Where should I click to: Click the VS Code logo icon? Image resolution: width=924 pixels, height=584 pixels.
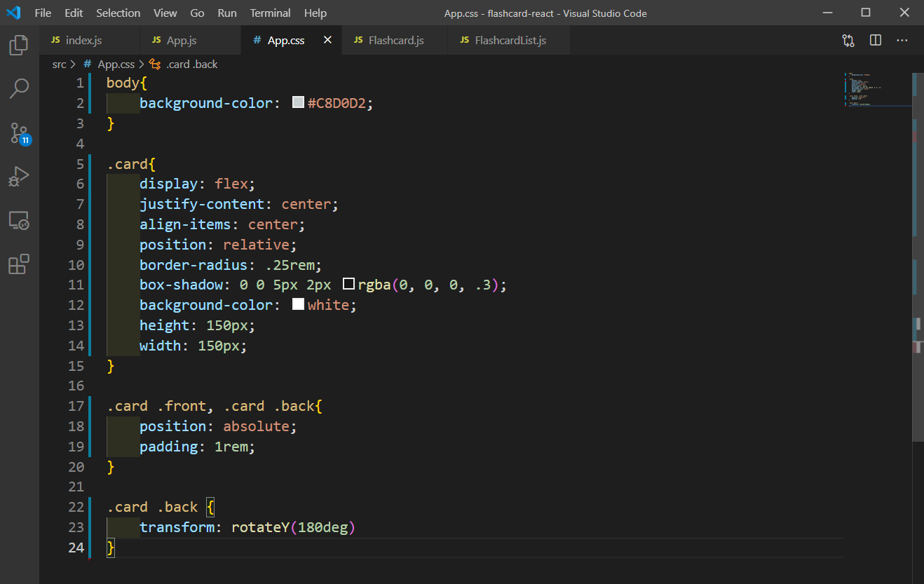point(13,13)
